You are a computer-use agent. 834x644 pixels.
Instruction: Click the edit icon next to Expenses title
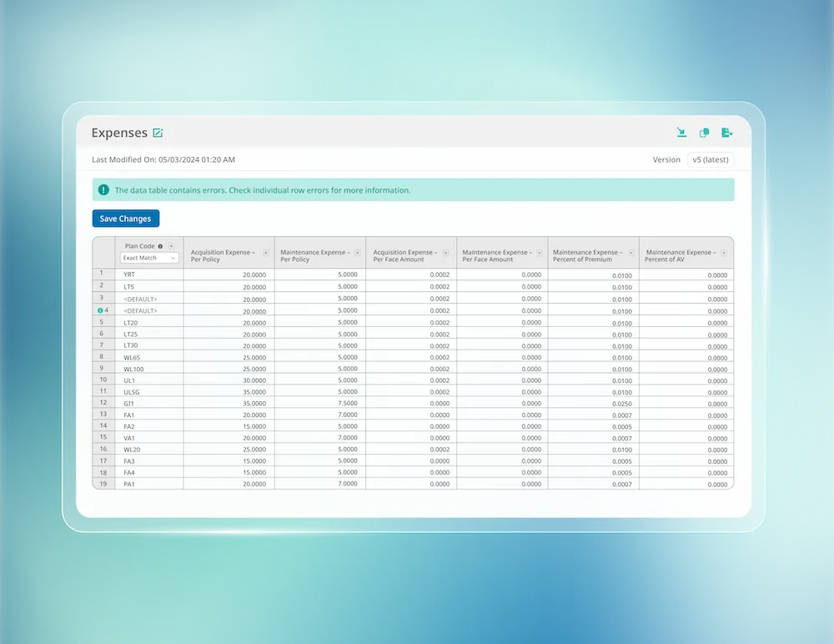click(158, 133)
